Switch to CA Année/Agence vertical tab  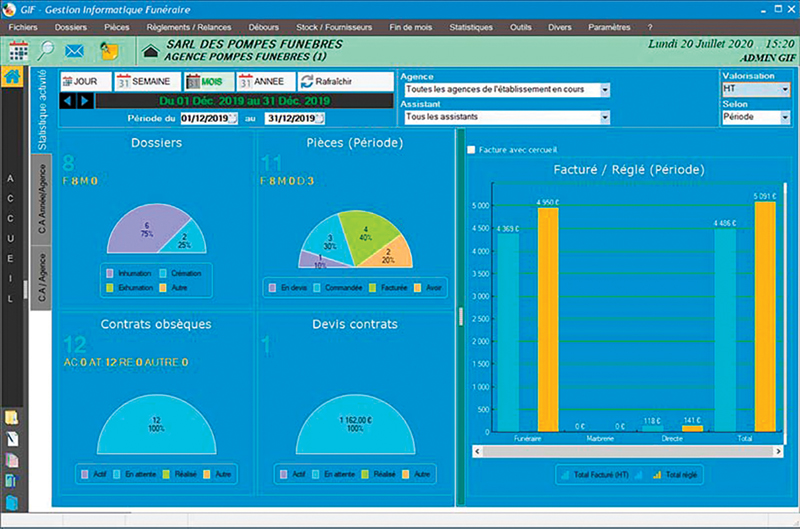coord(42,199)
